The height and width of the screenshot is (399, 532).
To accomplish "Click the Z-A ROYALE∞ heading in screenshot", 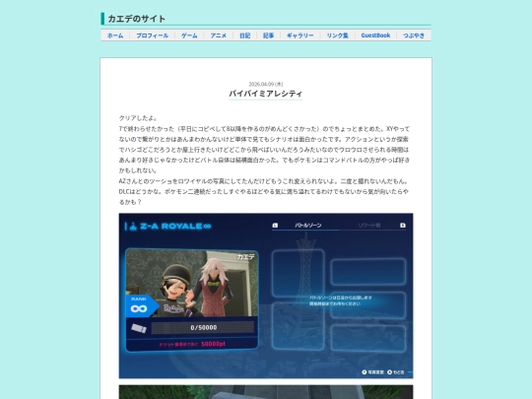I will [x=175, y=227].
